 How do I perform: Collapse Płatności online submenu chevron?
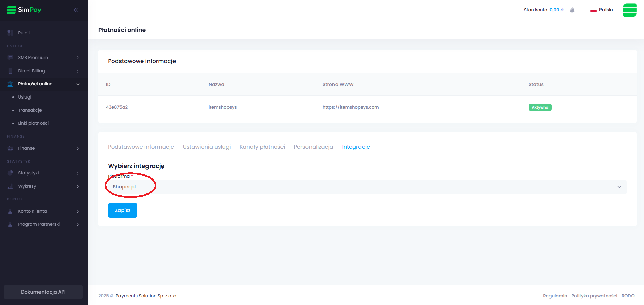click(78, 84)
